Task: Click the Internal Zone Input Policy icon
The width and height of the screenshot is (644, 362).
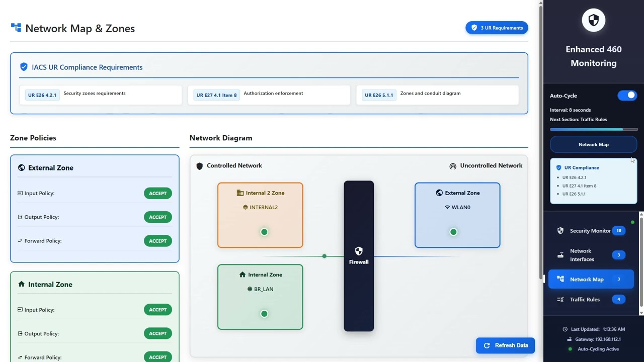Action: 20,310
